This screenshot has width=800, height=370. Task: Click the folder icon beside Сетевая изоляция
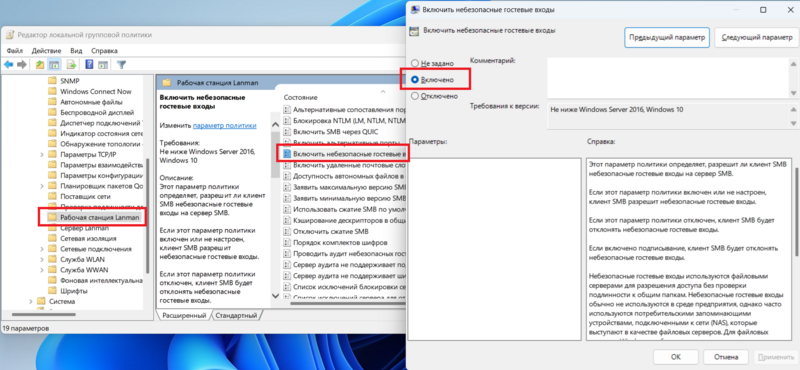[52, 238]
